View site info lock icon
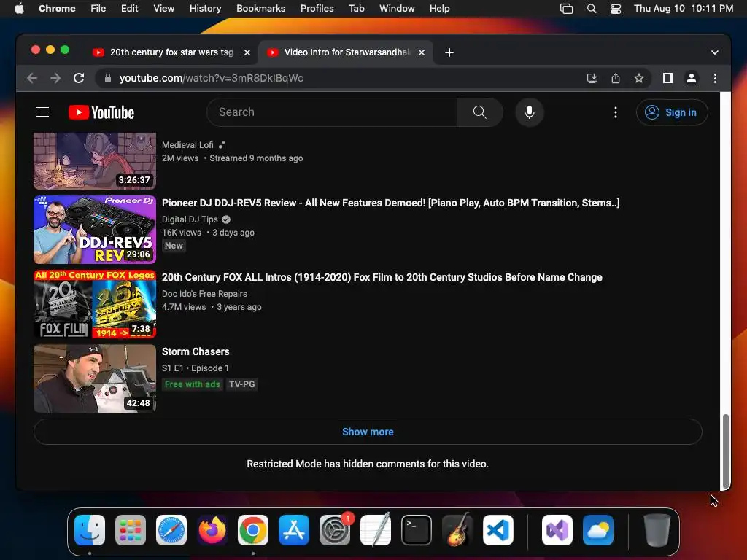This screenshot has height=560, width=747. click(x=108, y=78)
